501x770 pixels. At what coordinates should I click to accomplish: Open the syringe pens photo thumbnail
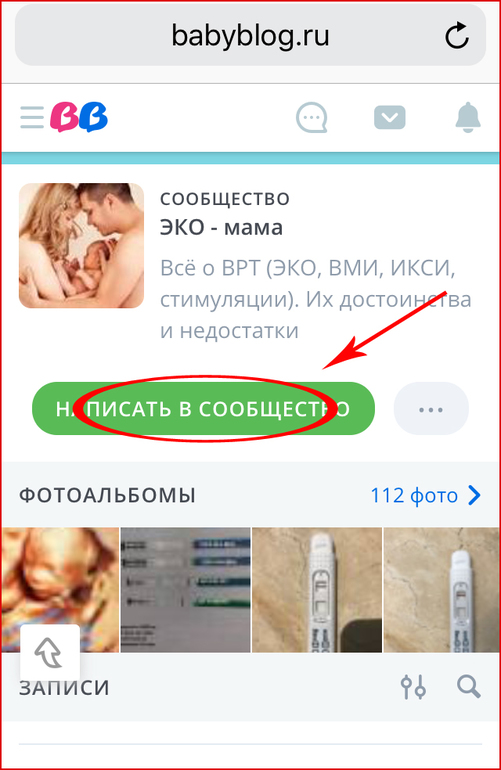(x=186, y=589)
